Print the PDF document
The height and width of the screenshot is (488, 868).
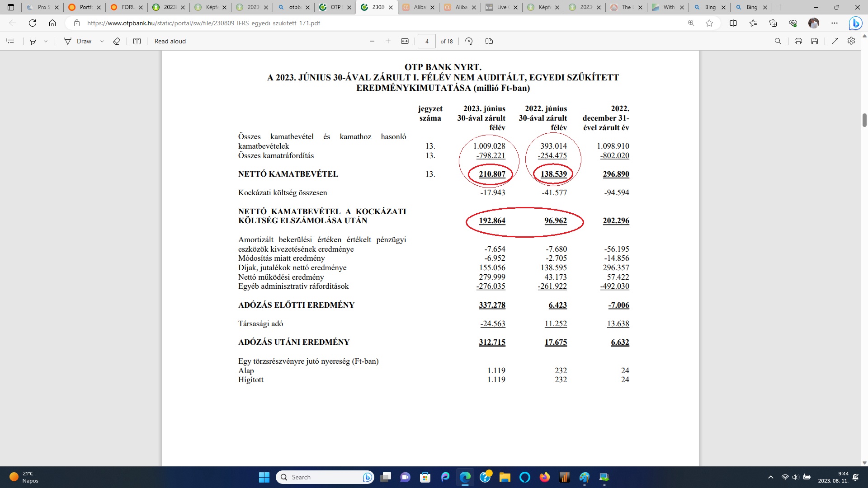coord(798,41)
